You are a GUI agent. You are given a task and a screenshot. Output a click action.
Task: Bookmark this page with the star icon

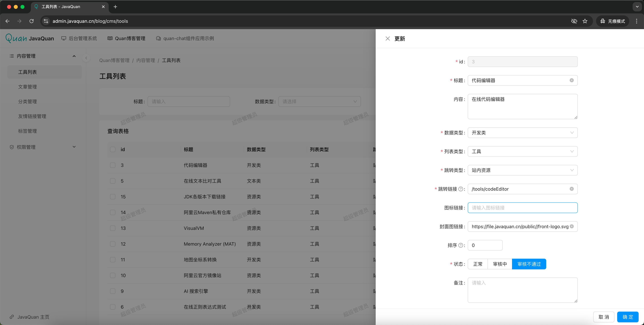(585, 21)
